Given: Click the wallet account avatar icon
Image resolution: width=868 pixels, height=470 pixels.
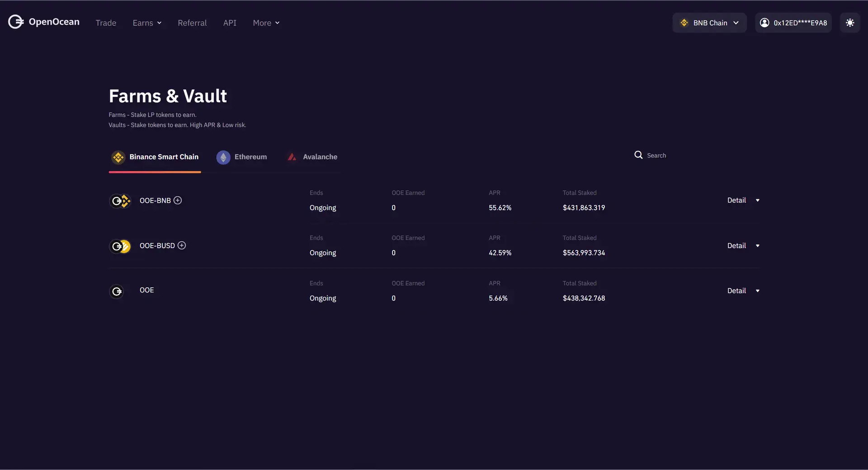Looking at the screenshot, I should 764,23.
